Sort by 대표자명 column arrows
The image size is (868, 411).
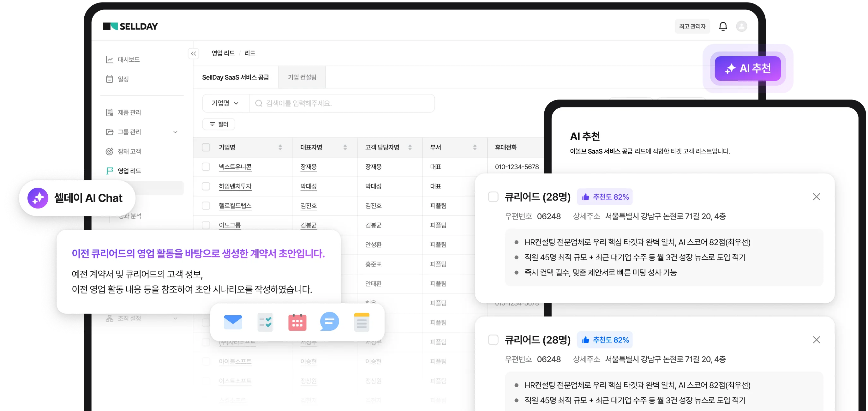tap(345, 147)
